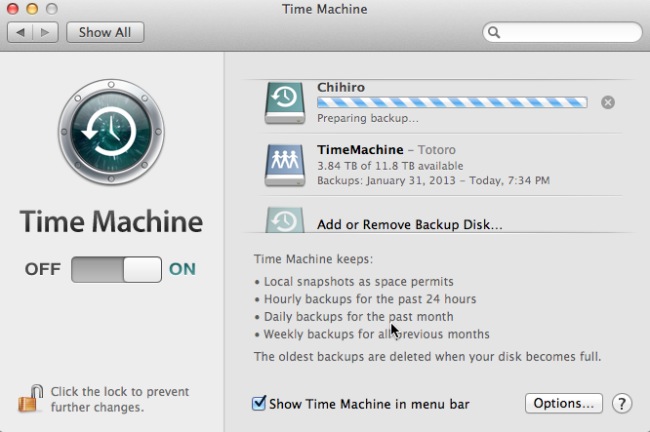Click the large 'Time Machine' title text

[x=111, y=221]
